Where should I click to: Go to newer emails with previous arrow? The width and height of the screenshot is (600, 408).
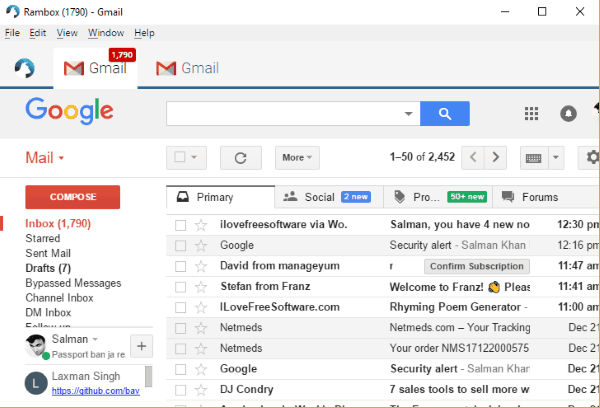pos(473,157)
